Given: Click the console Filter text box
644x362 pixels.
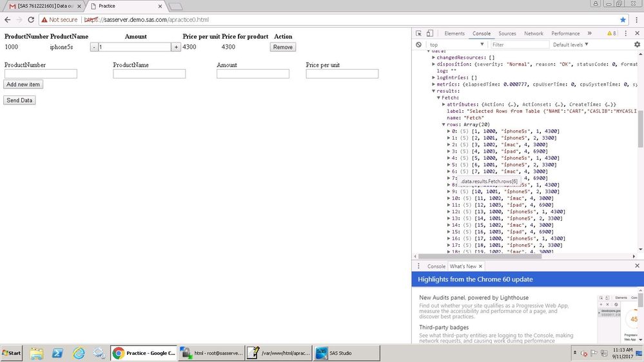Looking at the screenshot, I should [x=520, y=44].
